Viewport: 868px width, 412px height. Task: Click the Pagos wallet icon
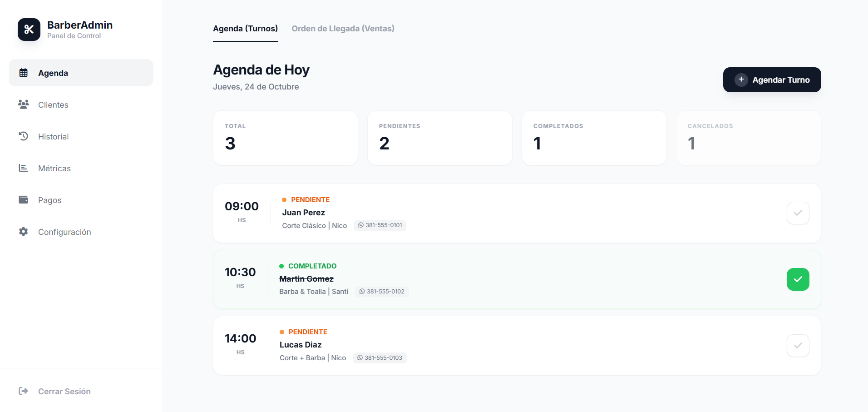click(x=24, y=200)
